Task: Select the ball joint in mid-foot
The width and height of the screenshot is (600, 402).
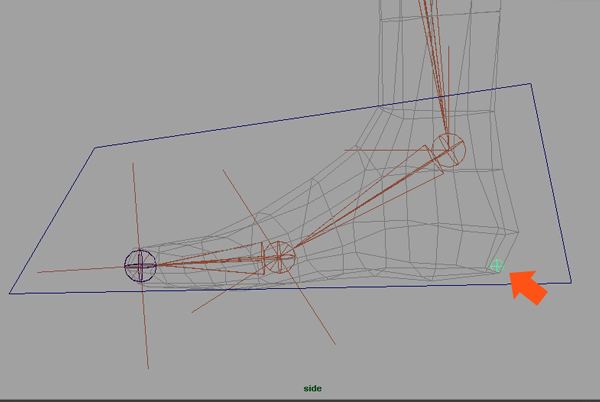Action: pos(280,257)
